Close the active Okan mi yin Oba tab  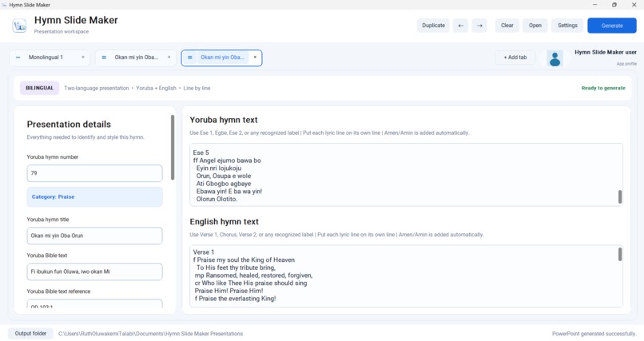[255, 57]
